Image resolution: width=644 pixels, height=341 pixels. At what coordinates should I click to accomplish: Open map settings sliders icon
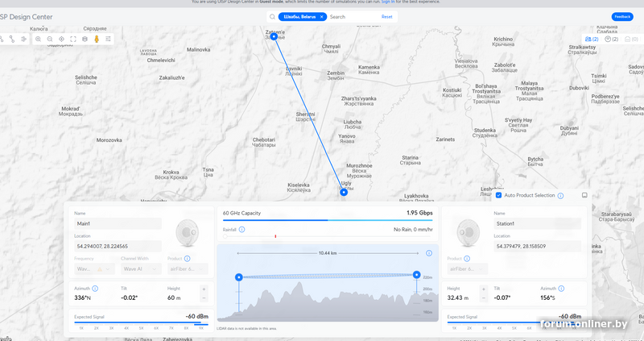coord(109,39)
